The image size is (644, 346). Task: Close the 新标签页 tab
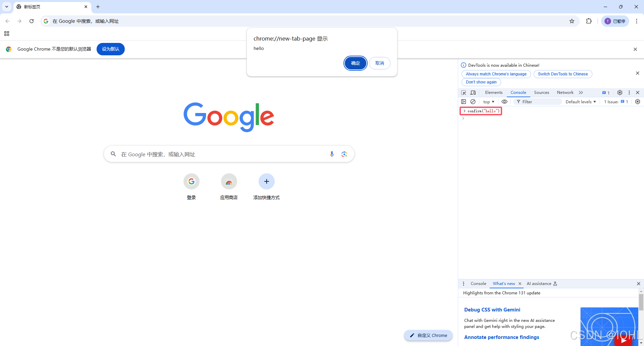point(86,7)
